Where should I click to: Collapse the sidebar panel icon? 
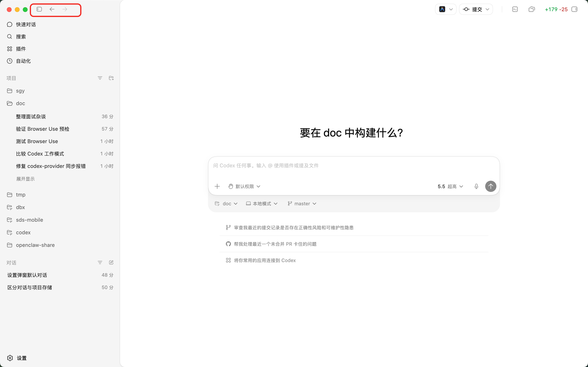[39, 9]
